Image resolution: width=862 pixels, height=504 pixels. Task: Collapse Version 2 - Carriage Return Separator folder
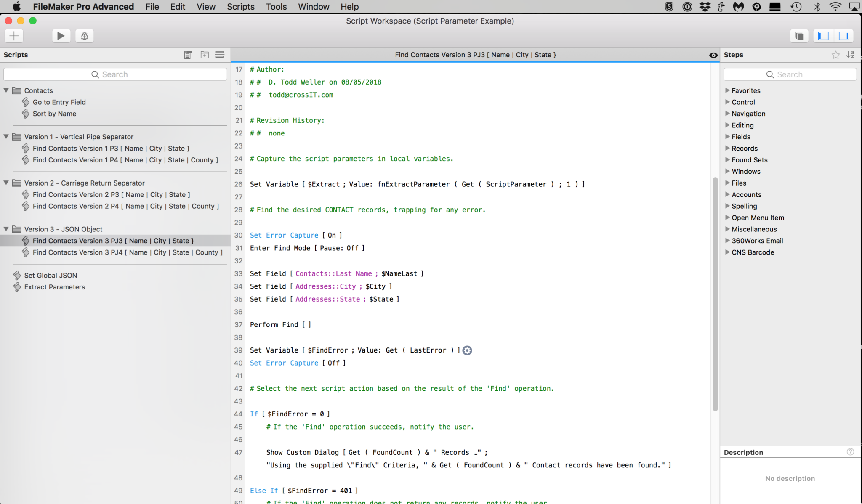6,183
